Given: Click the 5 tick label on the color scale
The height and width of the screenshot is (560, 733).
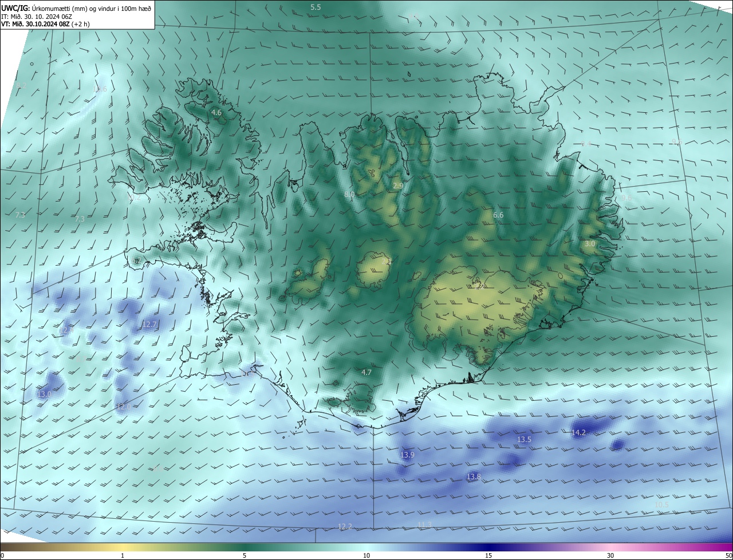Looking at the screenshot, I should 245,556.
